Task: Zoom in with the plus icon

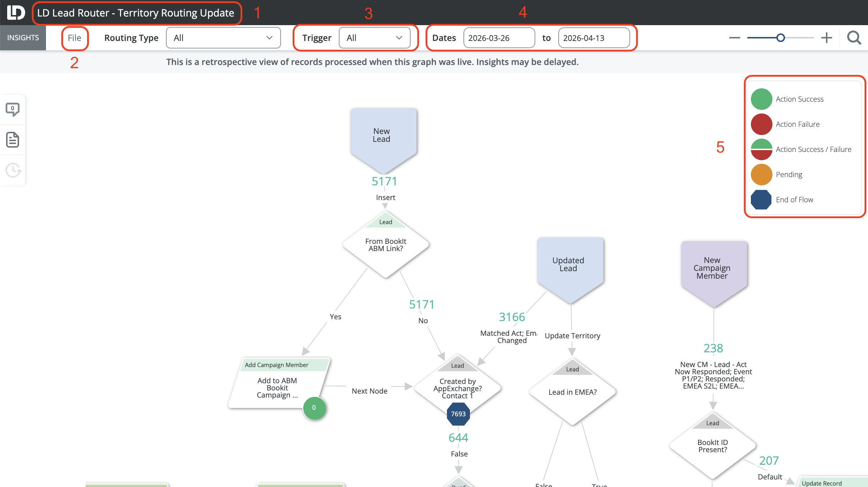Action: click(826, 38)
